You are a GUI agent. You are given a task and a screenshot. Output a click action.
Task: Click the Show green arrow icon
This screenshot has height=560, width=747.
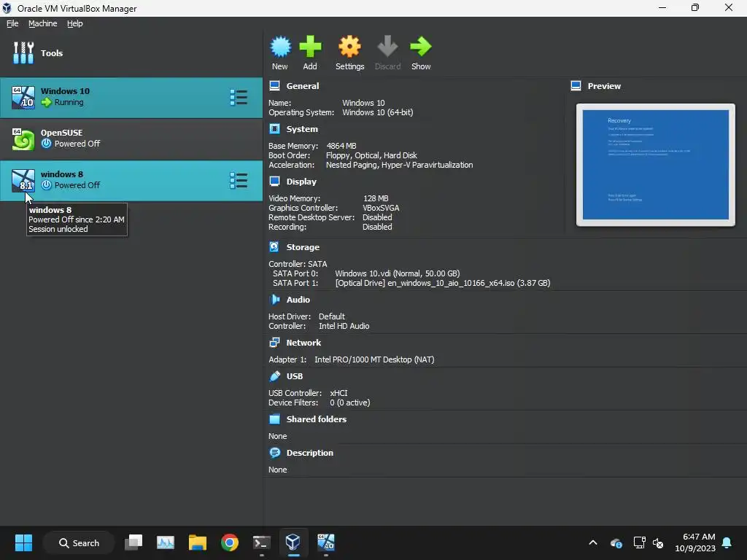coord(421,47)
